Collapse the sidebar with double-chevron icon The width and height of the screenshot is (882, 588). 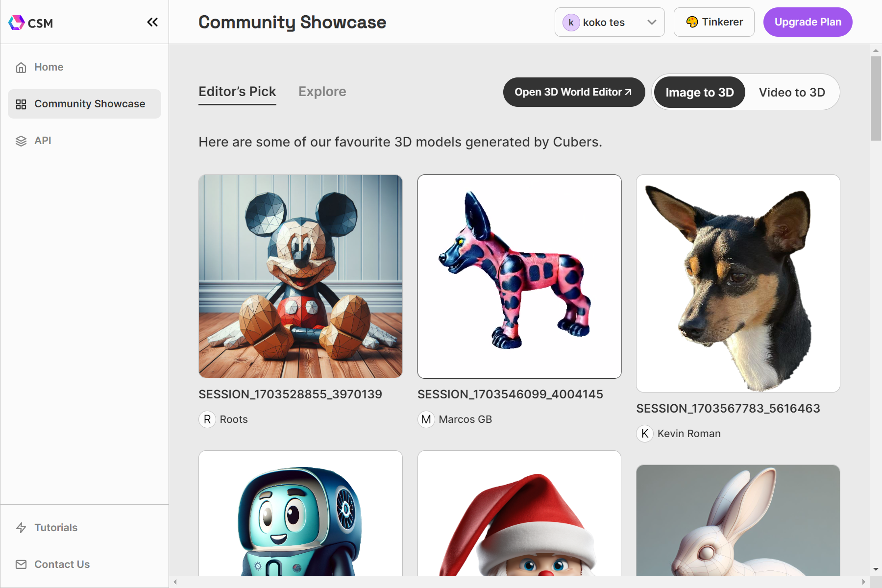(x=152, y=22)
